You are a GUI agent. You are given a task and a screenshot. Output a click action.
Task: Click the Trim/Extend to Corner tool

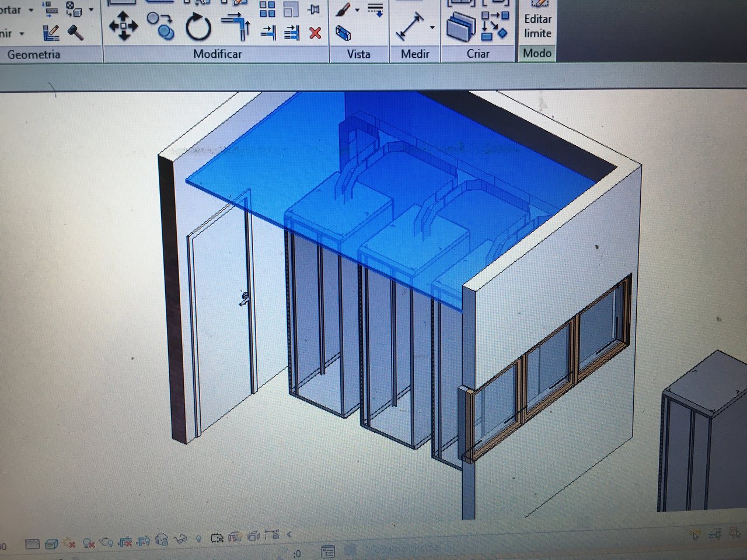236,26
